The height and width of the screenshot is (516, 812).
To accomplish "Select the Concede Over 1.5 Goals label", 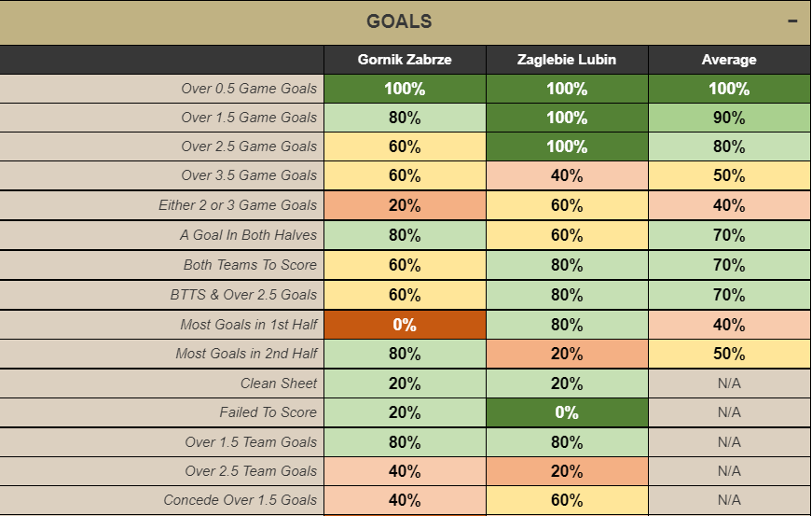I will click(x=240, y=500).
